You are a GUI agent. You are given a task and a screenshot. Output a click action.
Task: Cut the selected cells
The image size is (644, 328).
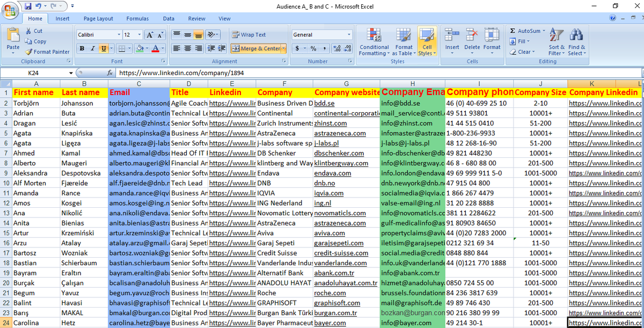pyautogui.click(x=34, y=31)
